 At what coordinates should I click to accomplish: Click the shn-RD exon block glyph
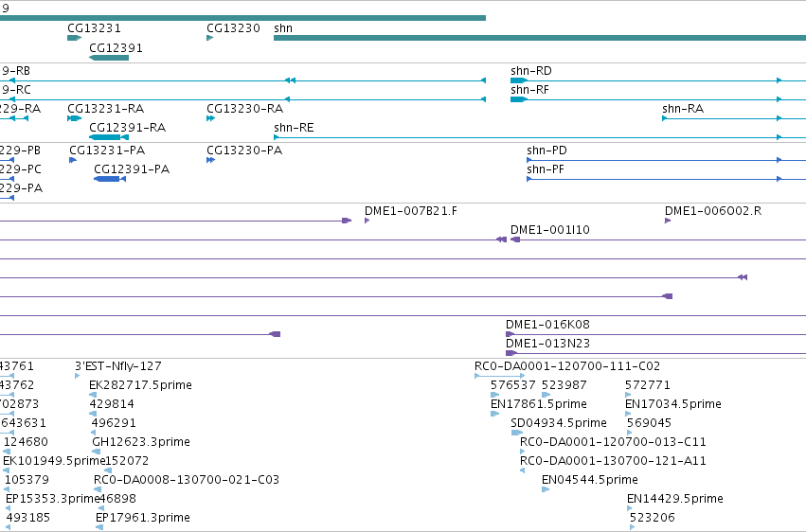point(519,80)
